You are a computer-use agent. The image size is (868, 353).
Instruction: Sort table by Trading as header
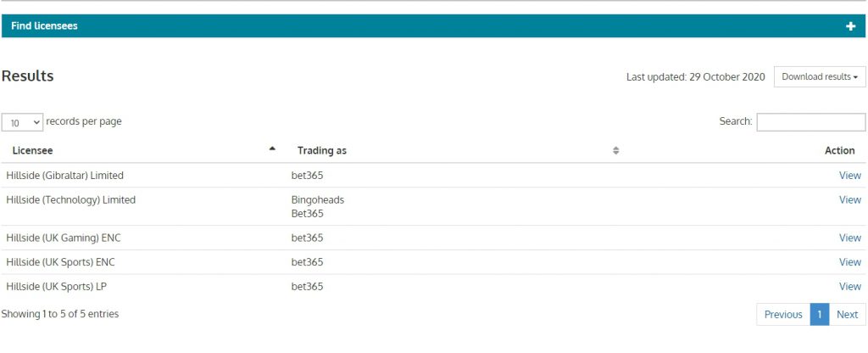tap(322, 151)
